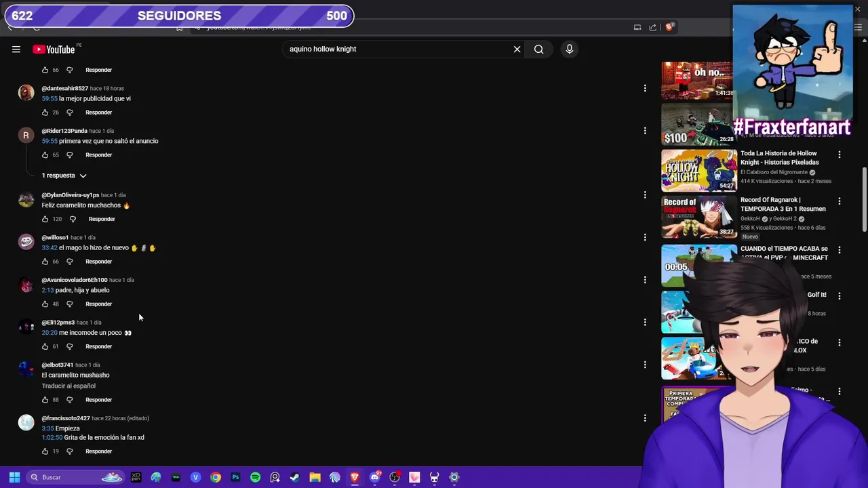The height and width of the screenshot is (488, 868).
Task: Open options menu for @Rider123Panda comment
Action: (x=645, y=131)
